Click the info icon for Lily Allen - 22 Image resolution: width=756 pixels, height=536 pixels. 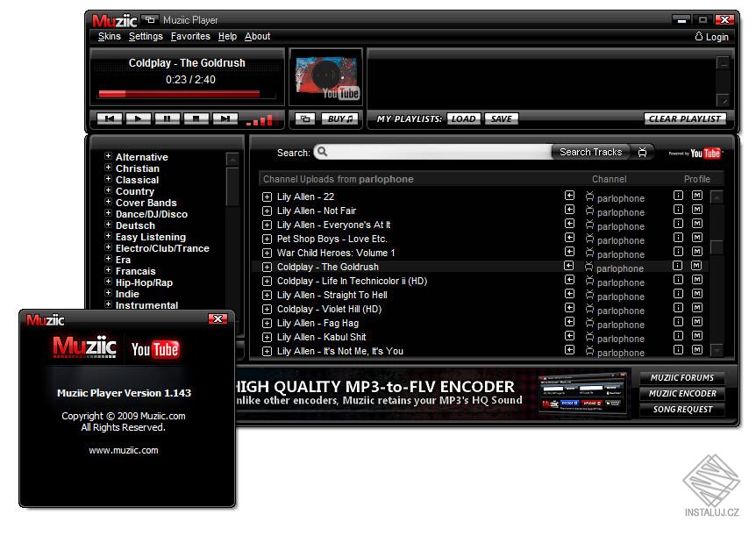click(678, 196)
